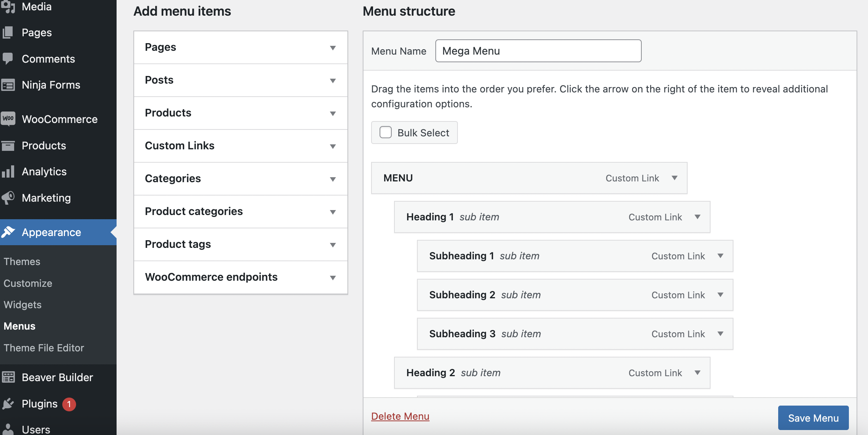Click the Save Menu button

coord(813,418)
